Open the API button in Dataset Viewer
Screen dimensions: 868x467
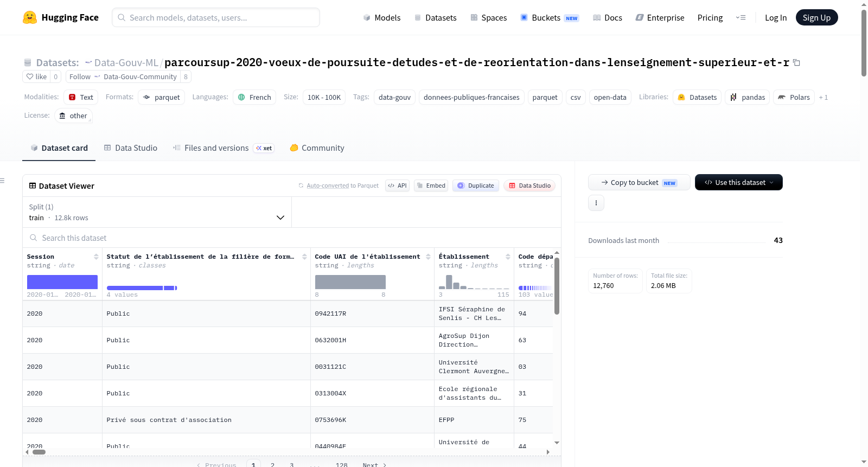[x=397, y=185]
